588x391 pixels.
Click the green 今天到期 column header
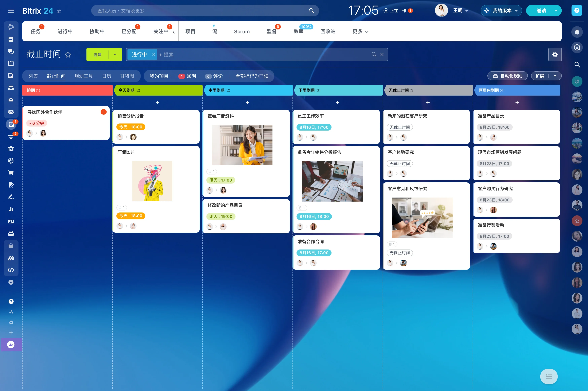158,90
